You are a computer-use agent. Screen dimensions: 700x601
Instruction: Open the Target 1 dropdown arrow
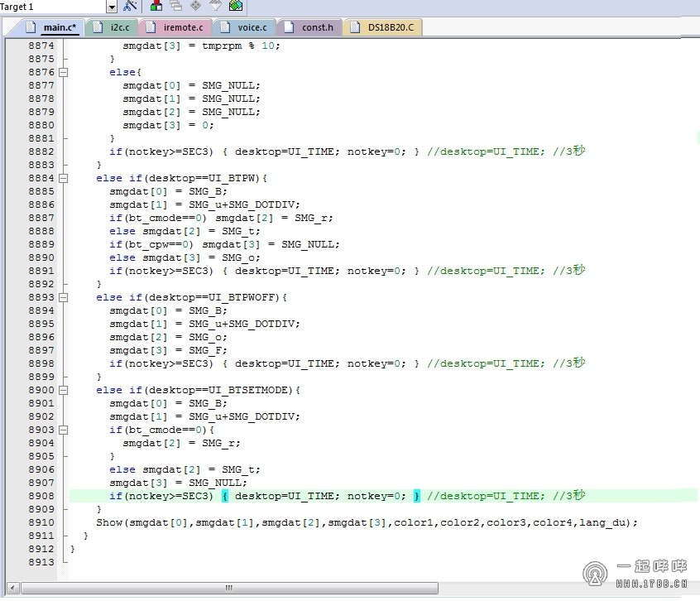click(x=112, y=7)
